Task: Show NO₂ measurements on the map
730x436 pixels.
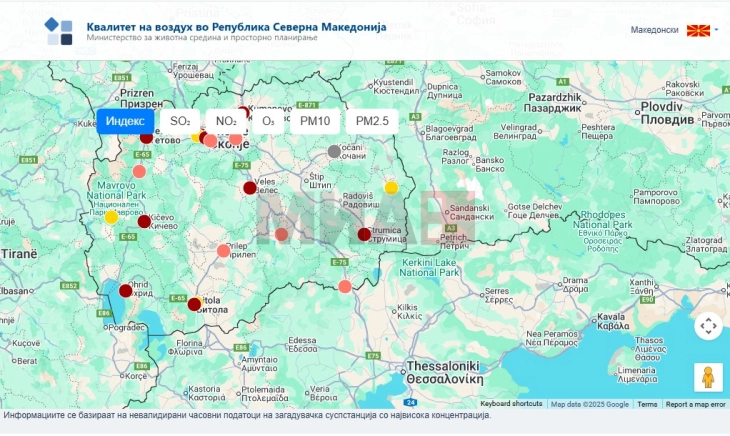Action: click(x=226, y=121)
